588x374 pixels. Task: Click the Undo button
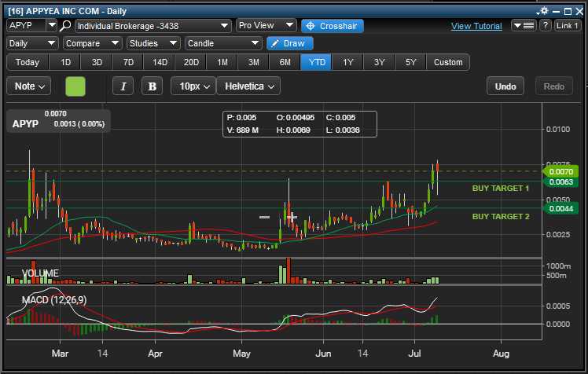tap(505, 86)
